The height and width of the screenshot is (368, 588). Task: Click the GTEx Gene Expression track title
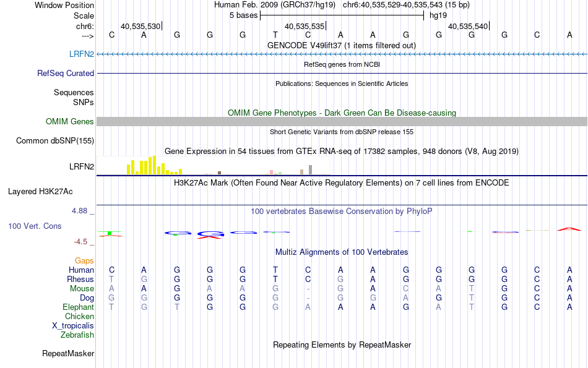342,151
